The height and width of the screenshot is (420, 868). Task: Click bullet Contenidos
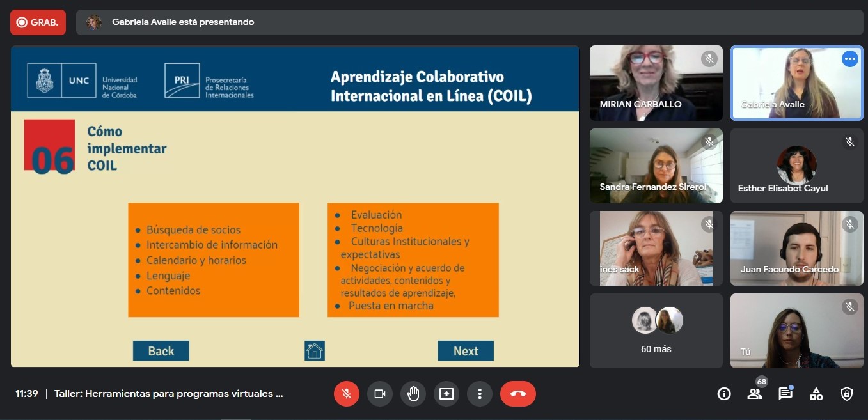pos(173,291)
